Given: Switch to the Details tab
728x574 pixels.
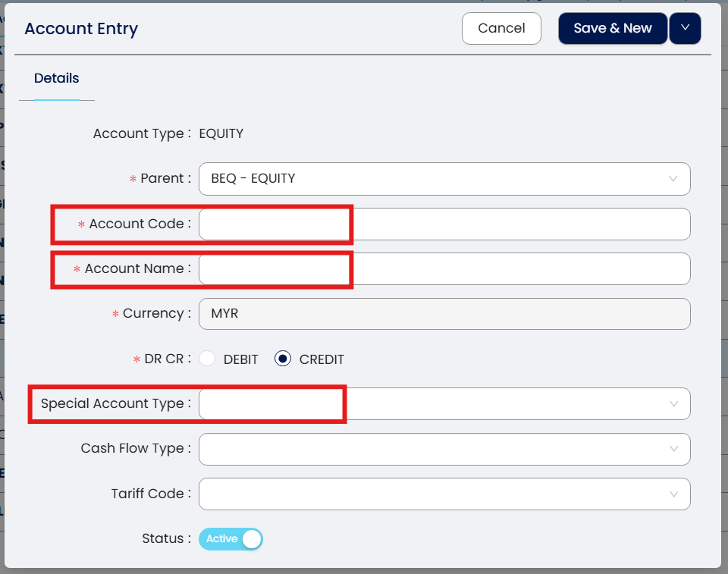Looking at the screenshot, I should 57,78.
